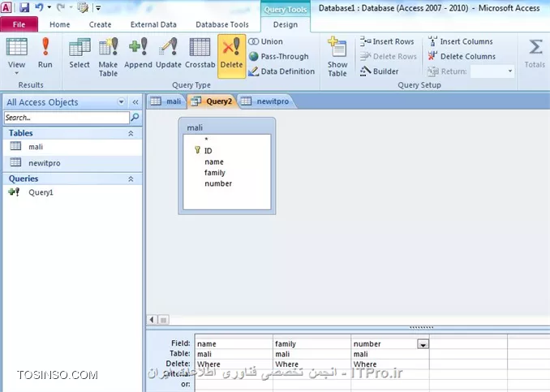The height and width of the screenshot is (392, 550).
Task: Open the View dropdown arrow
Action: [x=16, y=73]
